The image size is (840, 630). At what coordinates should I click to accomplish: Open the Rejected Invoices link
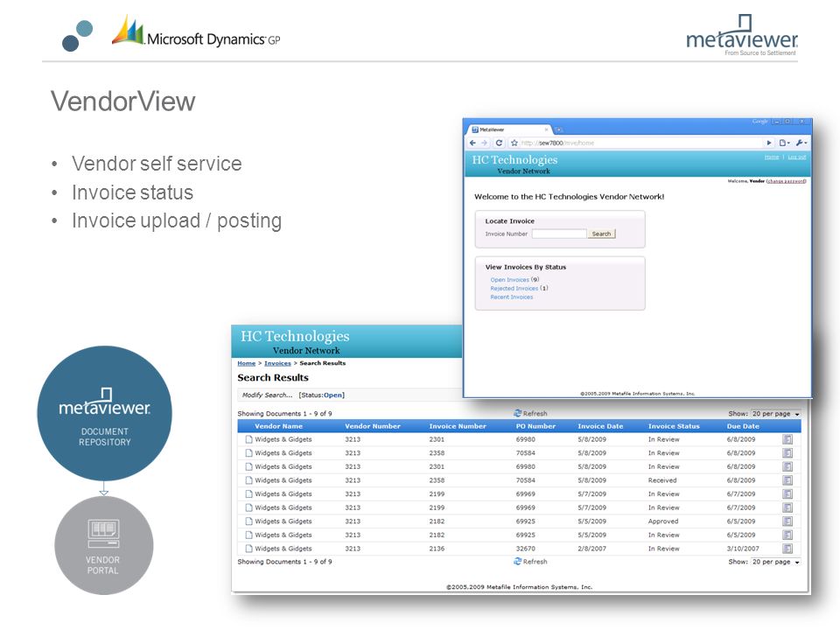(514, 288)
